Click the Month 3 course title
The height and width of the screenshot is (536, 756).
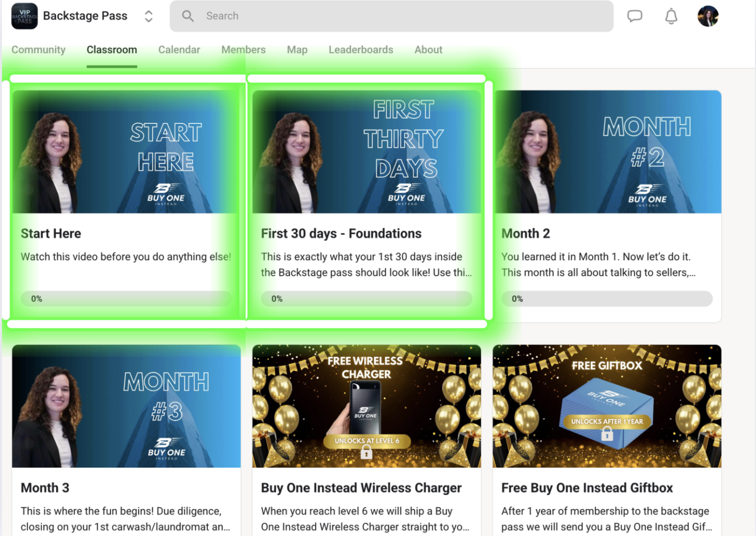click(45, 488)
